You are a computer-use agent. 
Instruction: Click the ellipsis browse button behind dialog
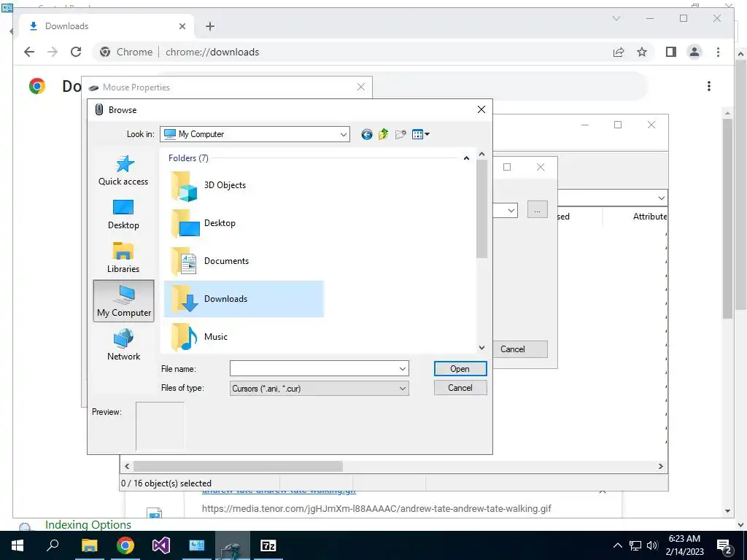(538, 210)
